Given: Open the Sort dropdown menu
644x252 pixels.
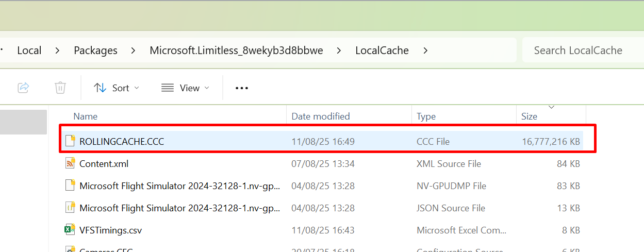Looking at the screenshot, I should 117,88.
